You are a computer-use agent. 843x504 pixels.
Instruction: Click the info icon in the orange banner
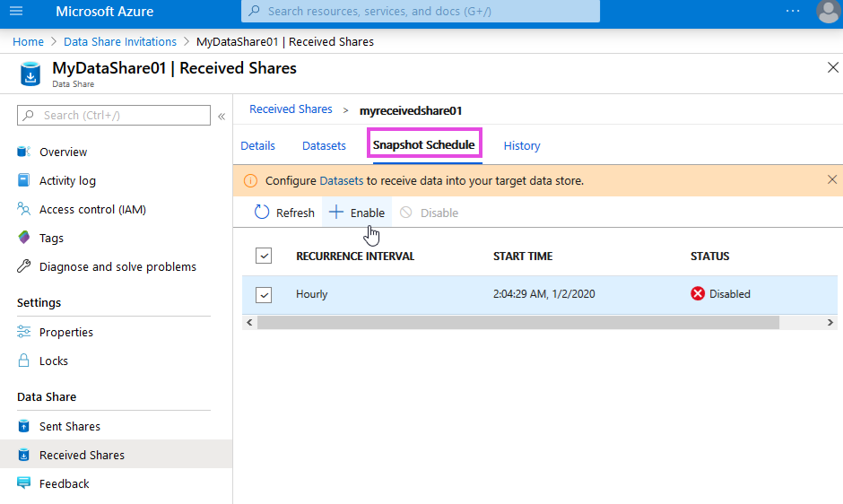(250, 181)
